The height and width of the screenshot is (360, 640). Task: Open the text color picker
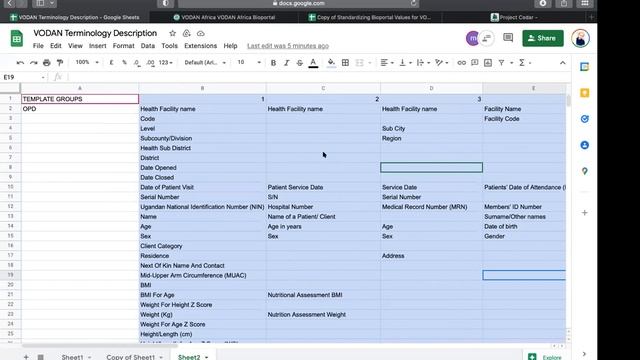tap(313, 63)
